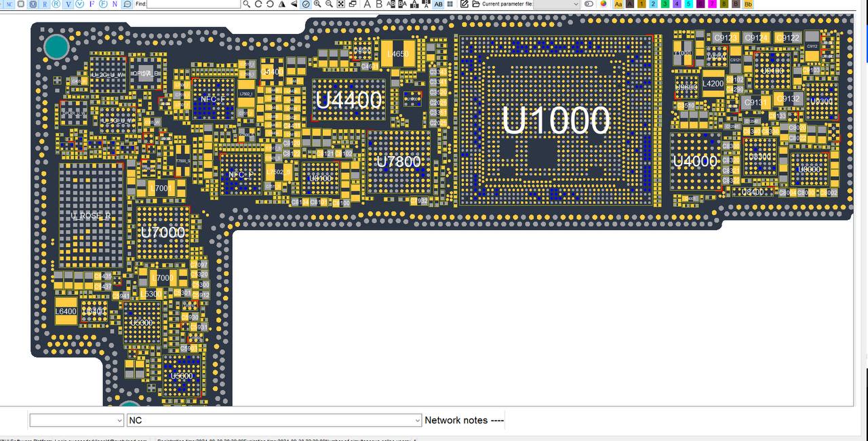This screenshot has width=868, height=441.
Task: Select the green number 3 swatch
Action: coord(665,4)
